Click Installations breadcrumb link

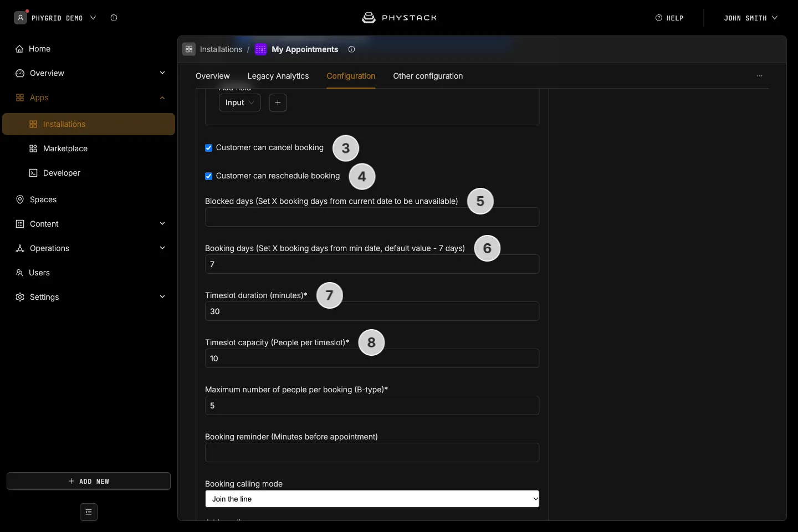221,49
